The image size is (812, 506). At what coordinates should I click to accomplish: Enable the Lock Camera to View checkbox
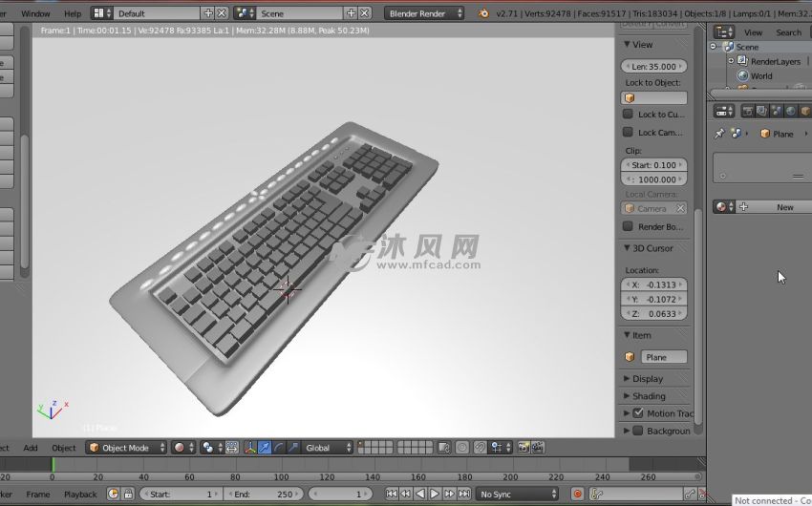(x=629, y=133)
